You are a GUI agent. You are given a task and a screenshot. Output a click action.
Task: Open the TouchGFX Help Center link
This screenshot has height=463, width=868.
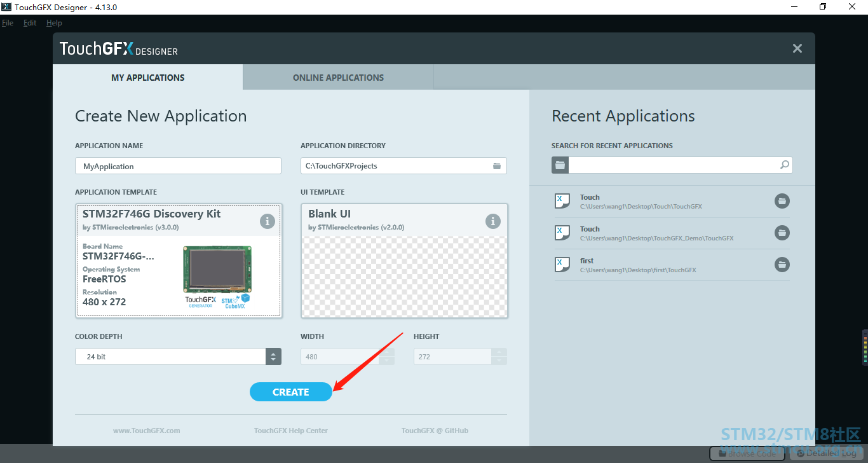[x=291, y=431]
